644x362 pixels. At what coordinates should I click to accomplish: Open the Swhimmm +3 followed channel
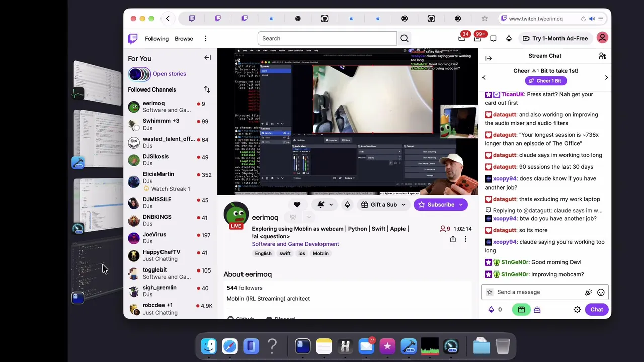pyautogui.click(x=170, y=124)
